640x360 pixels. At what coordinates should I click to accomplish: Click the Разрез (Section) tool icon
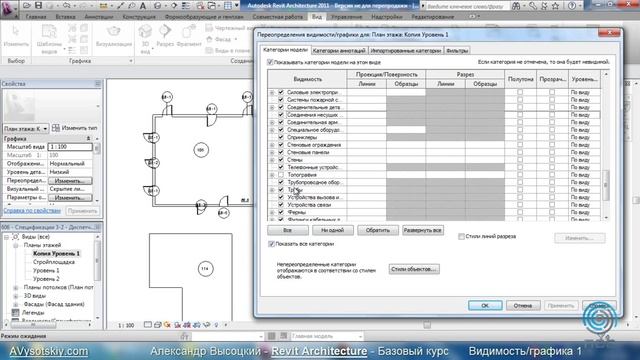[x=165, y=31]
